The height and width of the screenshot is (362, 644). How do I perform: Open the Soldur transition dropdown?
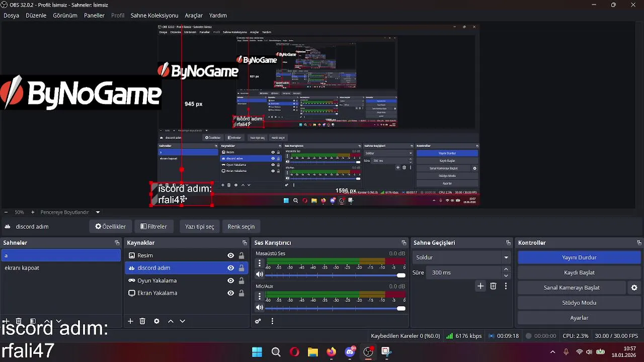pos(462,257)
